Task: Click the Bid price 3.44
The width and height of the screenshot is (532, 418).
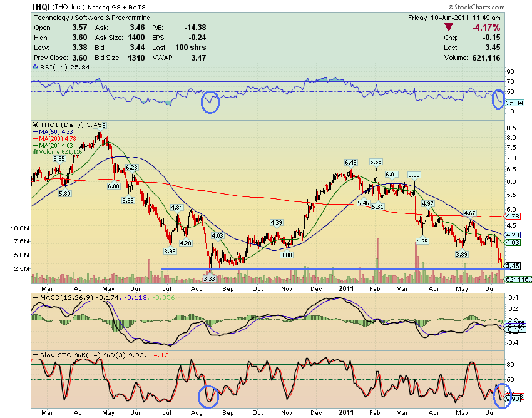Action: point(138,47)
